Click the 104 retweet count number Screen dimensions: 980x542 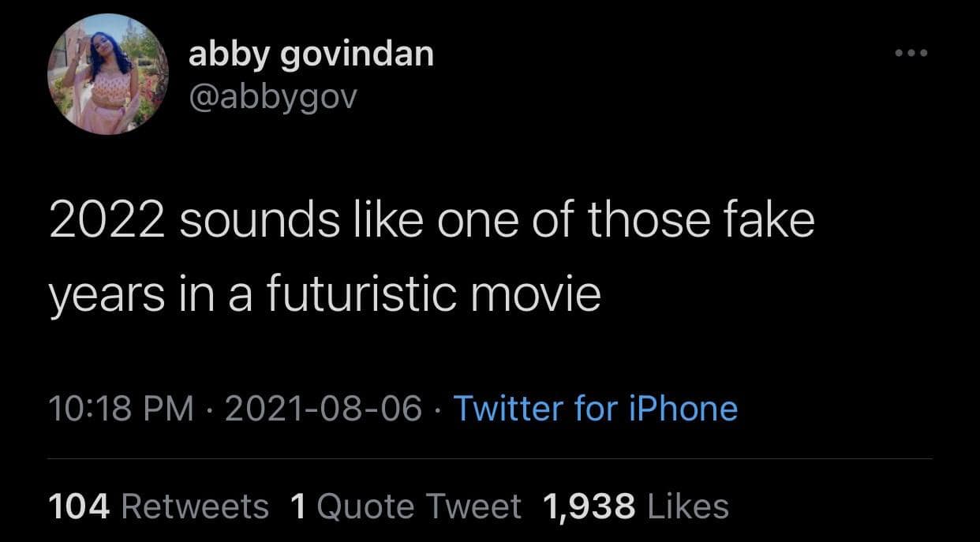point(79,506)
